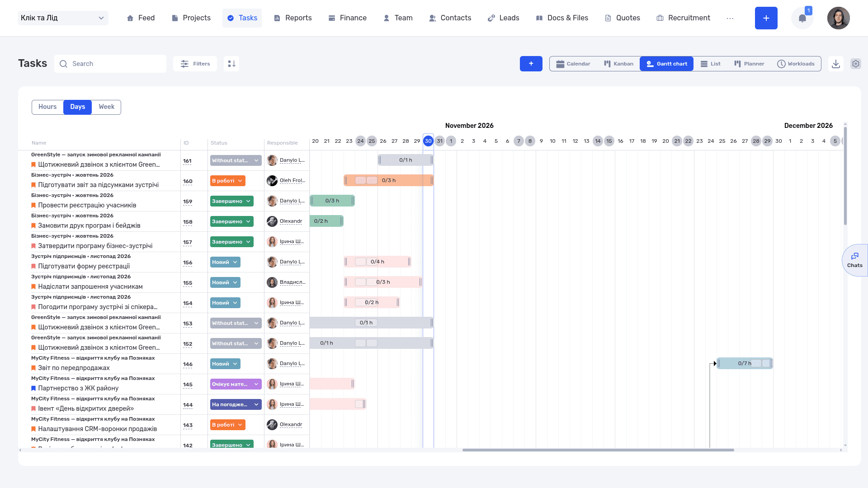Open responsible Oleh Frol... for task 160
Viewport: 868px width, 488px height.
pos(292,181)
